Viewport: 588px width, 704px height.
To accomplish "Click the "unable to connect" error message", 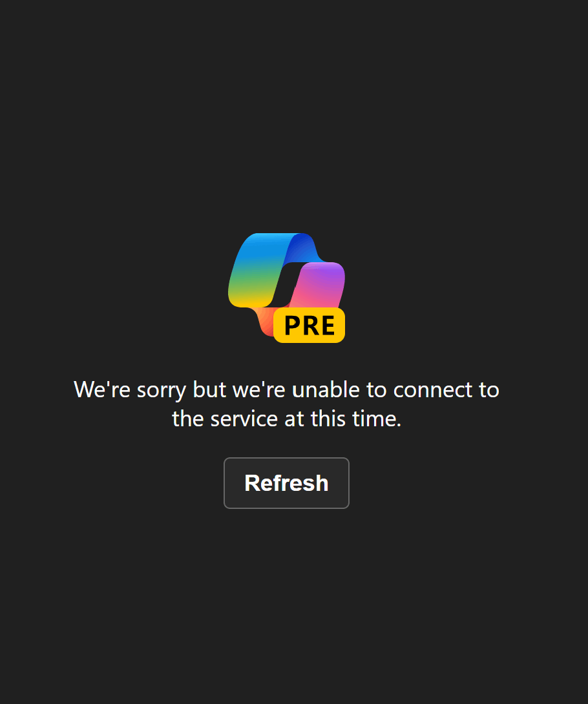I will point(286,404).
